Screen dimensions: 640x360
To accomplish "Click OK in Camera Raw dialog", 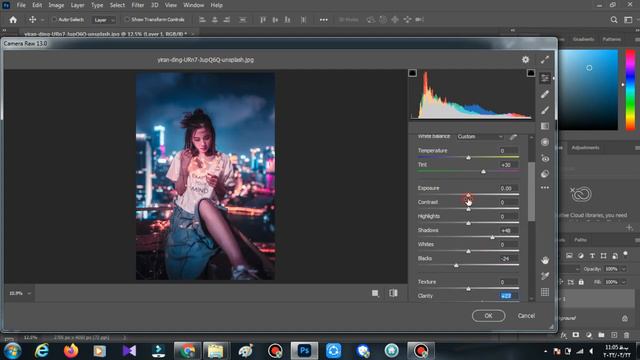I will [489, 316].
